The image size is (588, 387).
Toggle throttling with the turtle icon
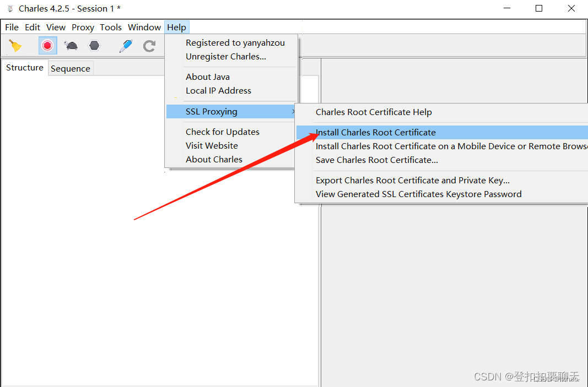click(x=71, y=46)
